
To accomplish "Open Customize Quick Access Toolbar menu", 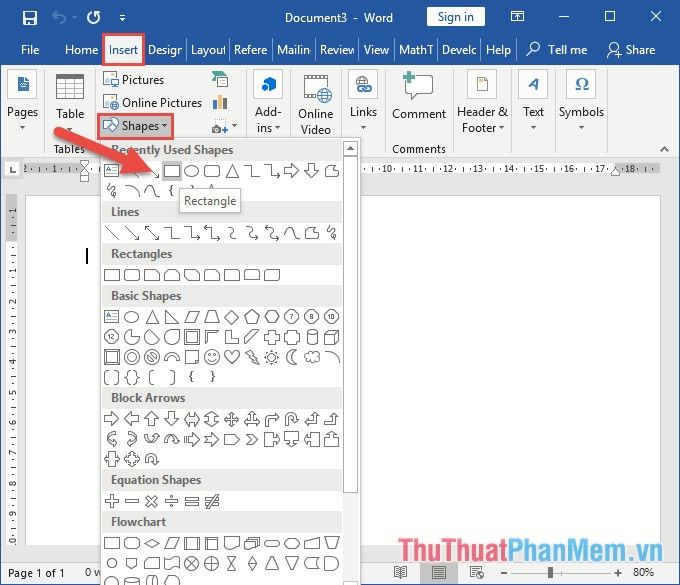I will pos(123,18).
